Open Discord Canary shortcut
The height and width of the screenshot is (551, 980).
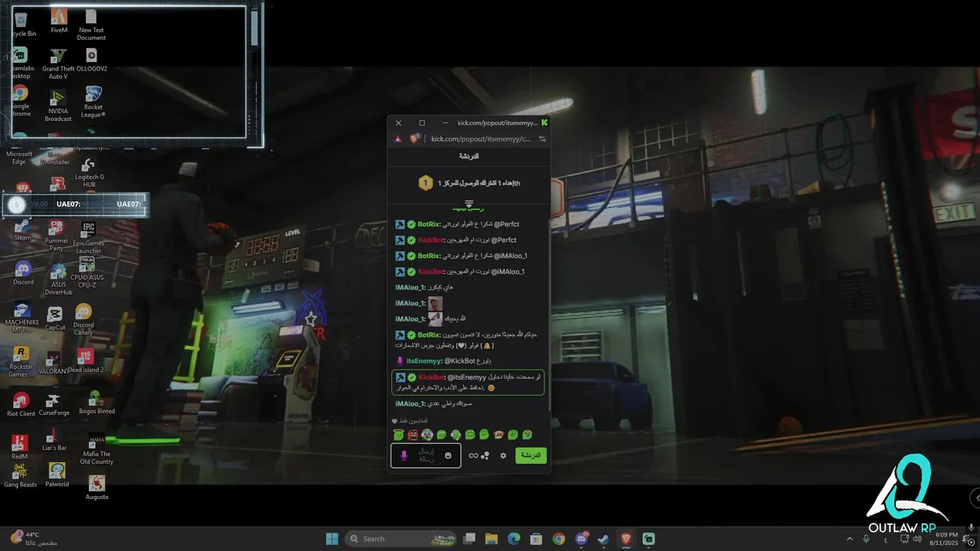[x=83, y=320]
